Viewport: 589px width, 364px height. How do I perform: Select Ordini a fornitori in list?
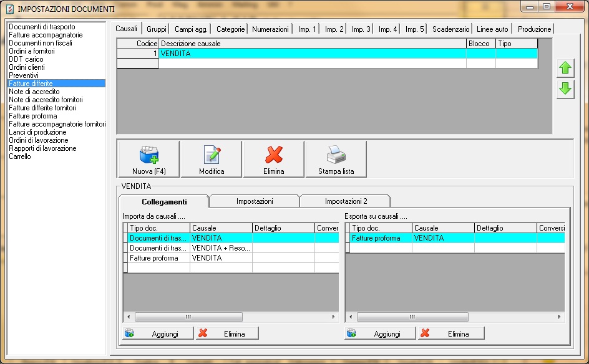56,51
